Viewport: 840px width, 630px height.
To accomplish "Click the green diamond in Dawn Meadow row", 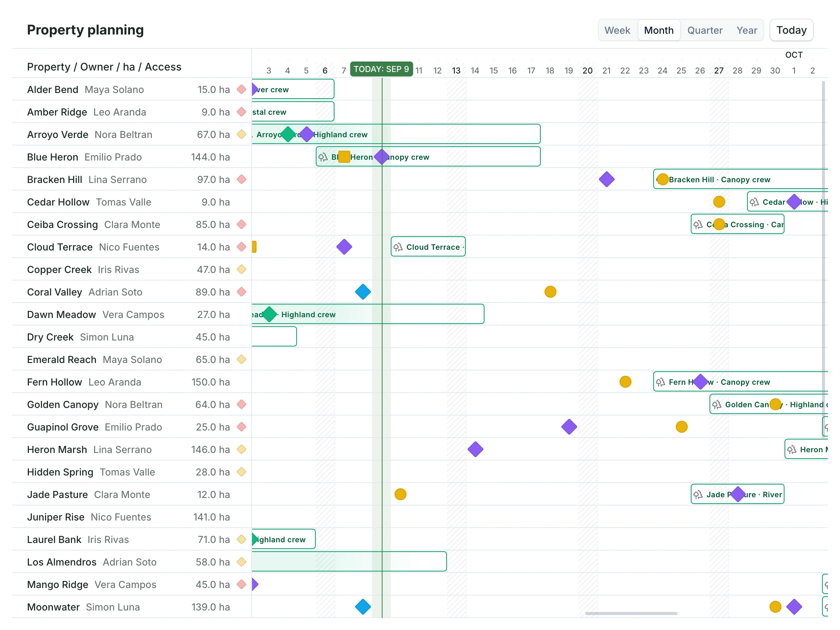I will click(269, 314).
